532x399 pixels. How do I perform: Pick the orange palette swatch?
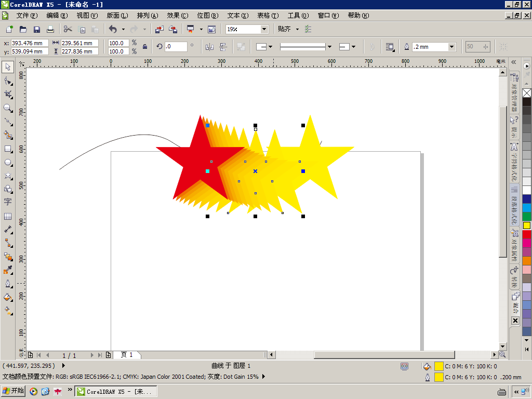[x=527, y=261]
